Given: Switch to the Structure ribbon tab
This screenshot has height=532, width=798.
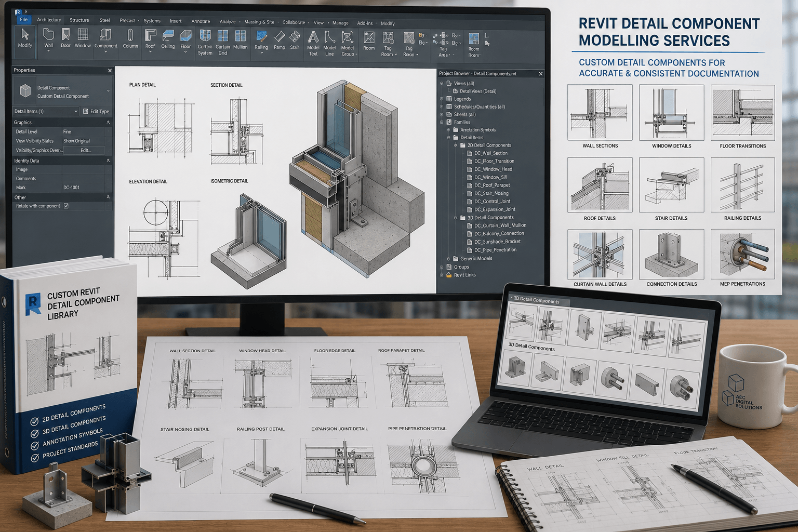Looking at the screenshot, I should (x=79, y=20).
